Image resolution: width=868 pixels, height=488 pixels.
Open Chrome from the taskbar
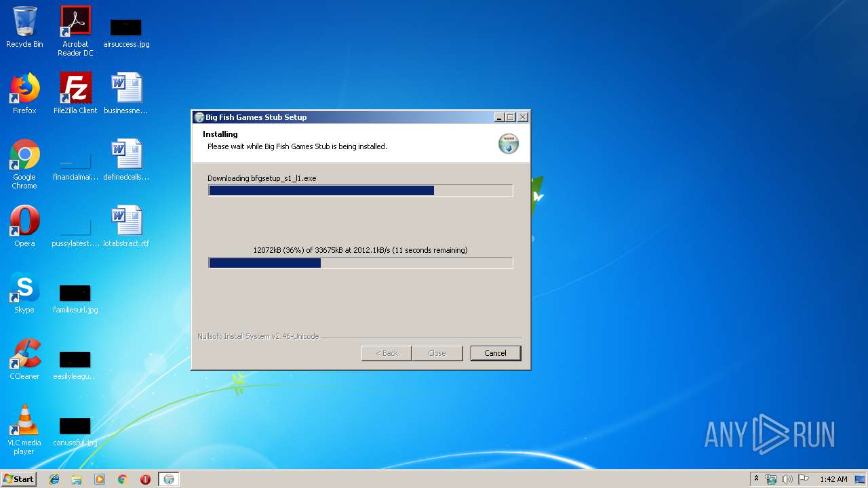click(123, 479)
